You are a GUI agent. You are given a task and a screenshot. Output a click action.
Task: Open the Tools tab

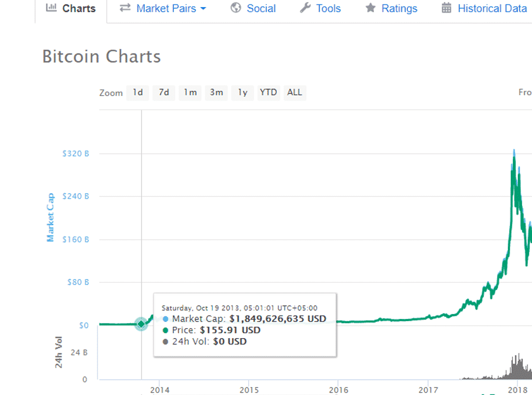pyautogui.click(x=328, y=9)
